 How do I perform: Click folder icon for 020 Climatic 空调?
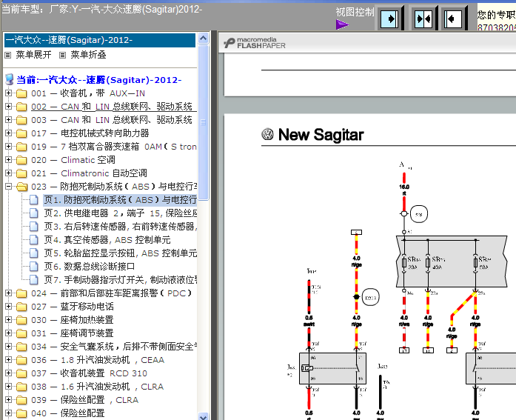pyautogui.click(x=21, y=160)
